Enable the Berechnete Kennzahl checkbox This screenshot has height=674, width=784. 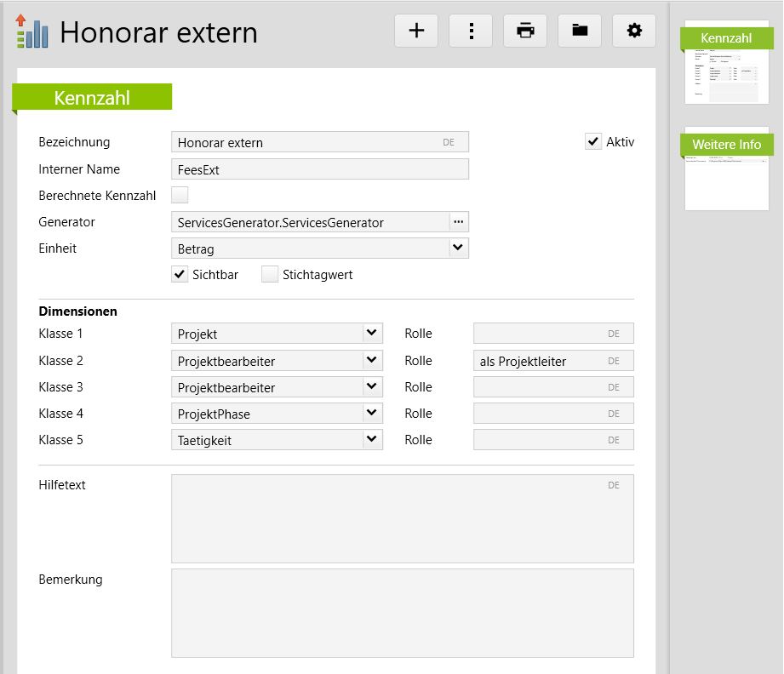(180, 196)
